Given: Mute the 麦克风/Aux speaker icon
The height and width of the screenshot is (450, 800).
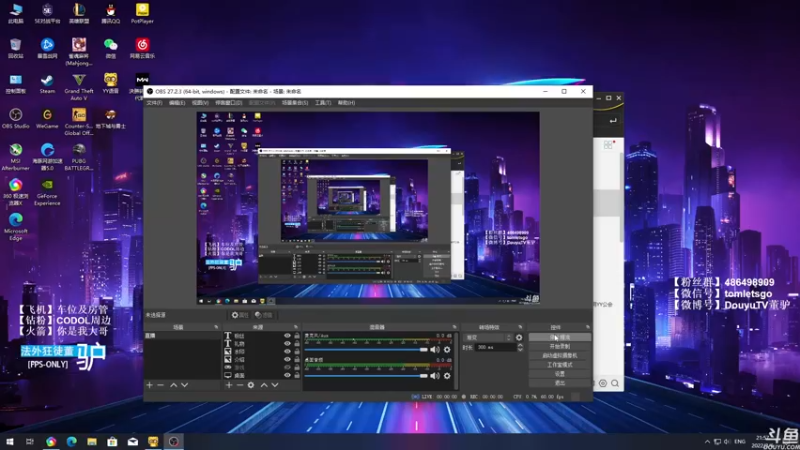Looking at the screenshot, I should [435, 349].
